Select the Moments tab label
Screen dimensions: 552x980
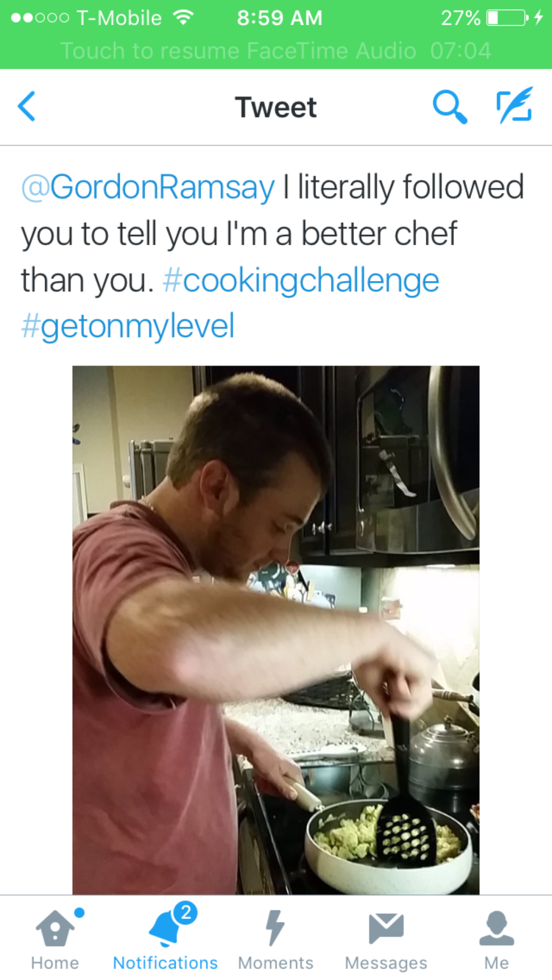point(275,963)
